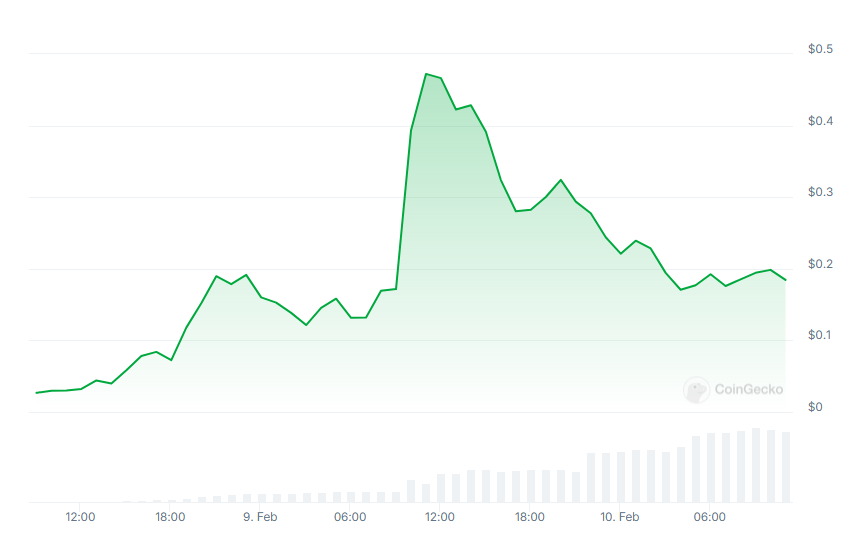The width and height of the screenshot is (846, 536).
Task: Open the CoinGecko watermark text link
Action: tap(748, 390)
